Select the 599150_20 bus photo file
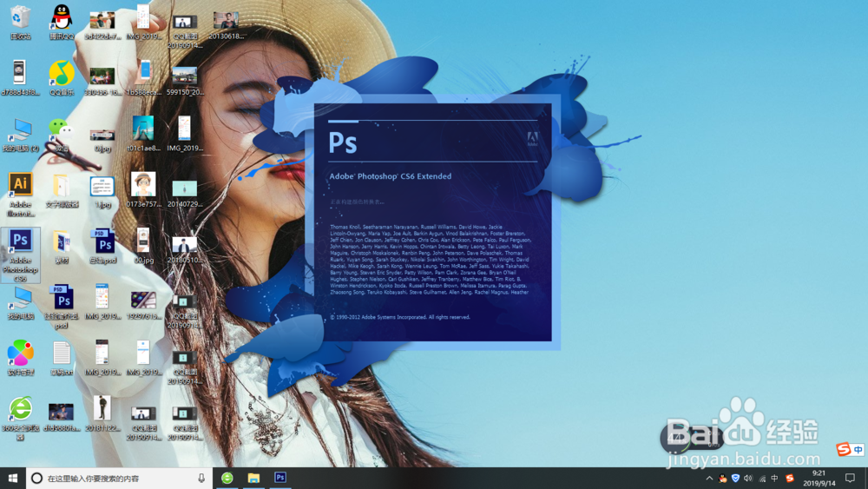The image size is (868, 489). click(x=185, y=81)
